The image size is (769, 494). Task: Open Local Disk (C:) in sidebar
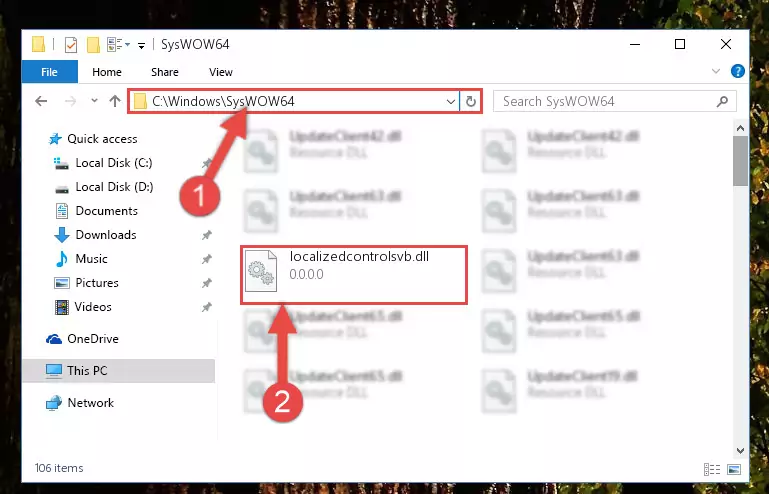click(114, 163)
